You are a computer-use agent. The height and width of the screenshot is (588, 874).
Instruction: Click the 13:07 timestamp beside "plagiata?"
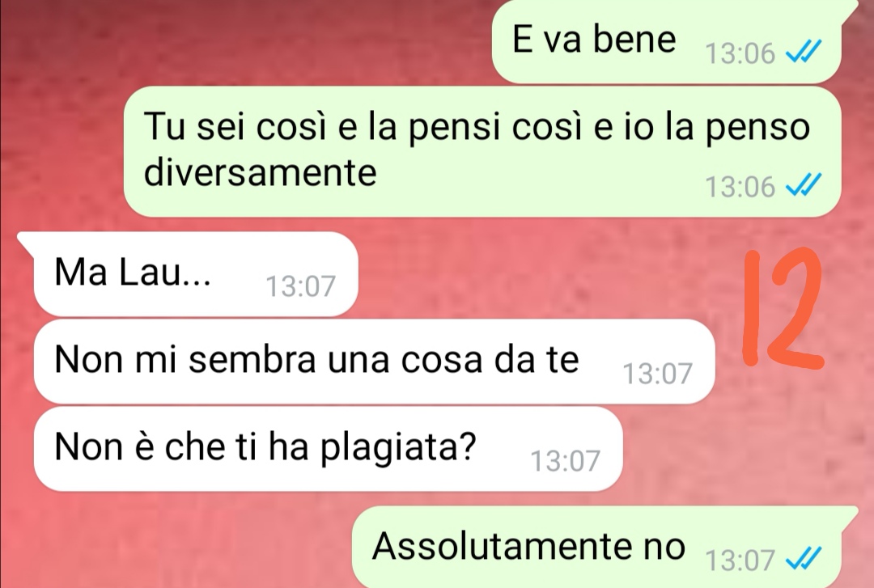565,461
